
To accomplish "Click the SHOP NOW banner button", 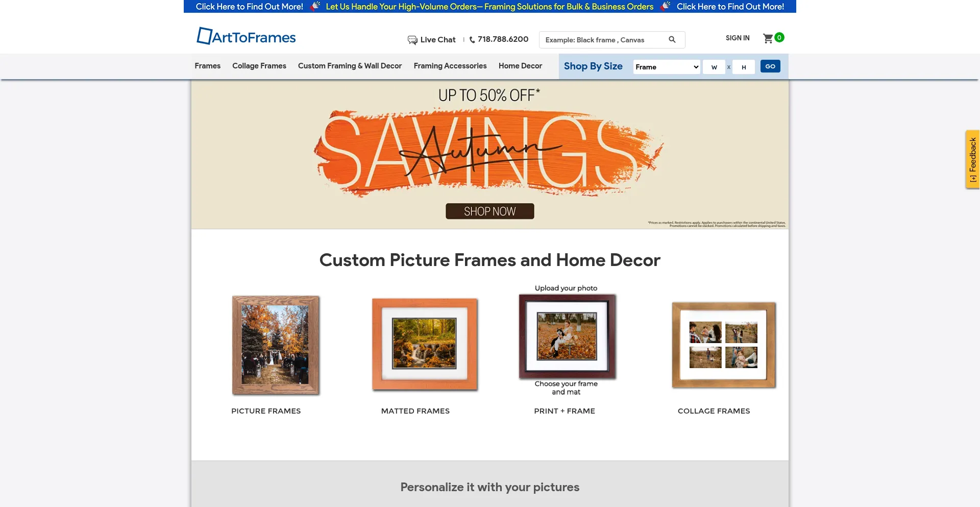I will point(490,211).
